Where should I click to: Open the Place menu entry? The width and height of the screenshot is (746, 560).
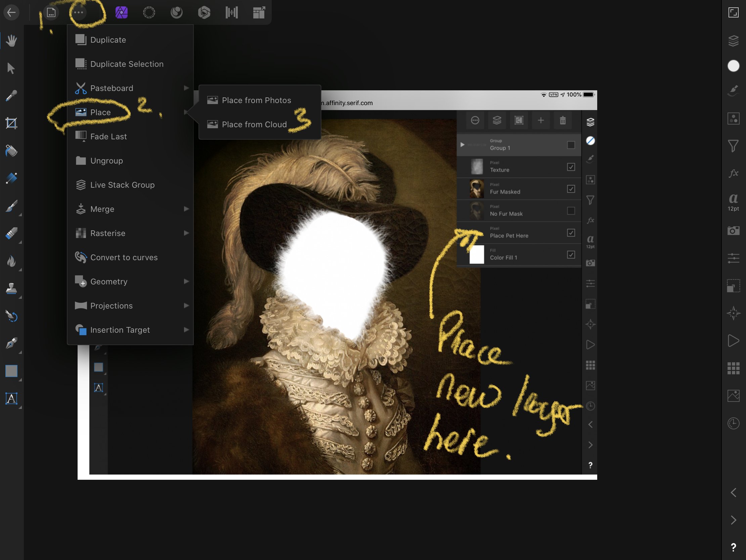coord(130,112)
